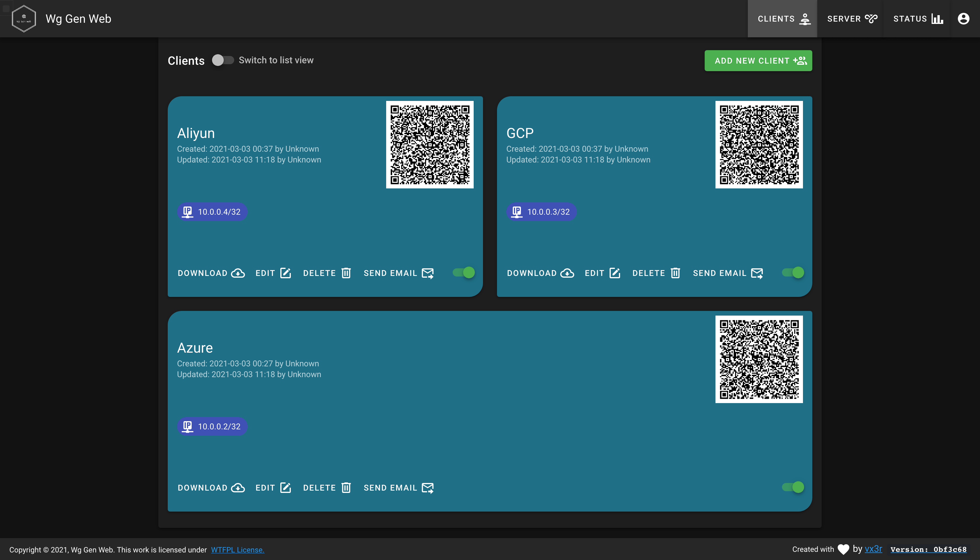Screen dimensions: 980x560
Task: Edit the Aliyun client
Action: pyautogui.click(x=273, y=273)
